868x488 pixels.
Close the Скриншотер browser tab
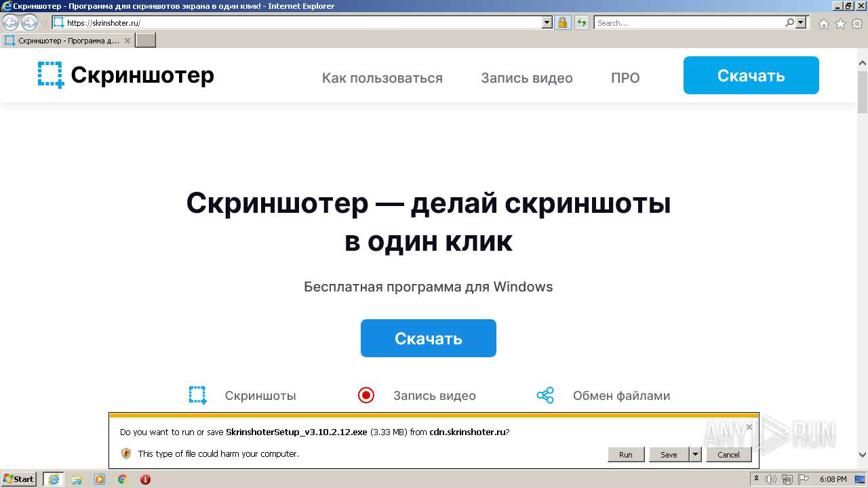tap(127, 41)
